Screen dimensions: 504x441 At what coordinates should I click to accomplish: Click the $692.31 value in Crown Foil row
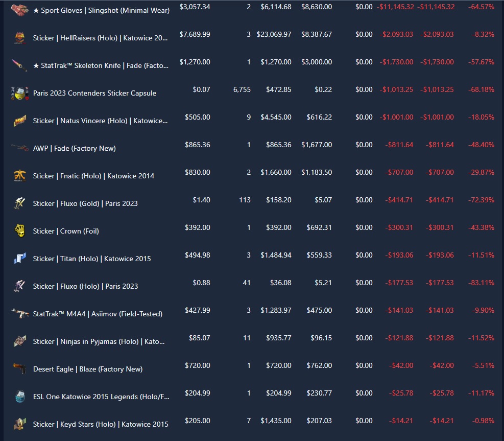click(x=319, y=228)
